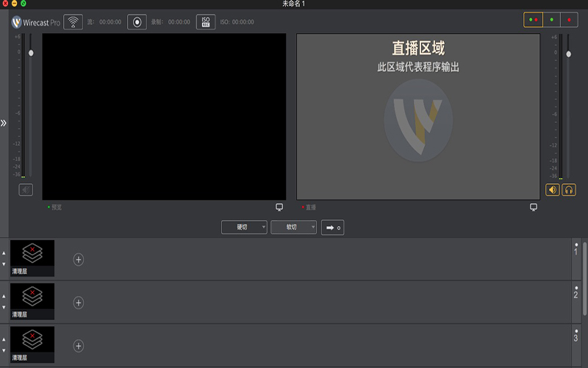Select the preview-only green dot layout button
This screenshot has height=368, width=588.
(x=551, y=20)
